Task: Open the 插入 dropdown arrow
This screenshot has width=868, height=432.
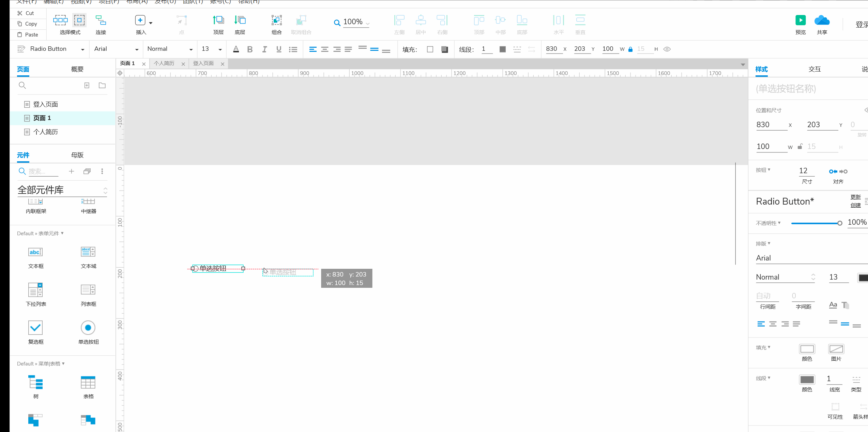Action: click(151, 23)
